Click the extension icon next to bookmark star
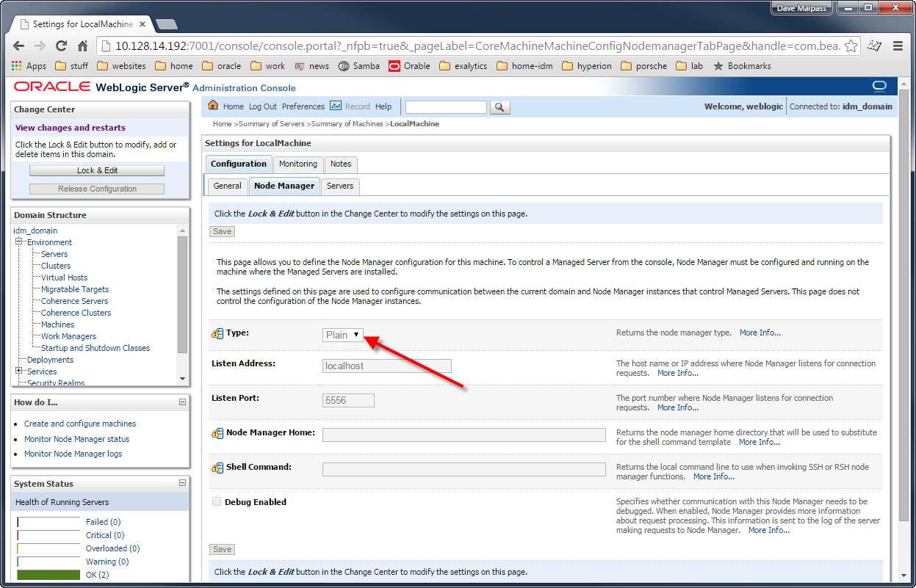Screen dimensions: 916x588 click(874, 46)
